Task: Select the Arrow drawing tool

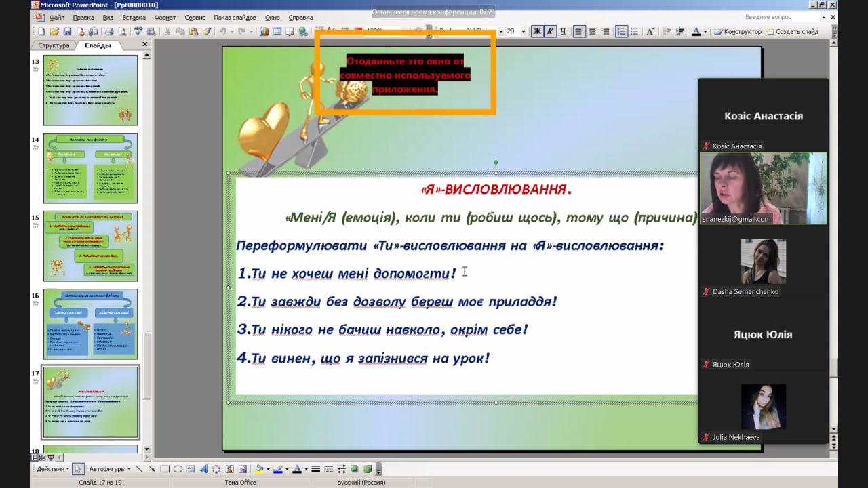Action: click(x=152, y=468)
